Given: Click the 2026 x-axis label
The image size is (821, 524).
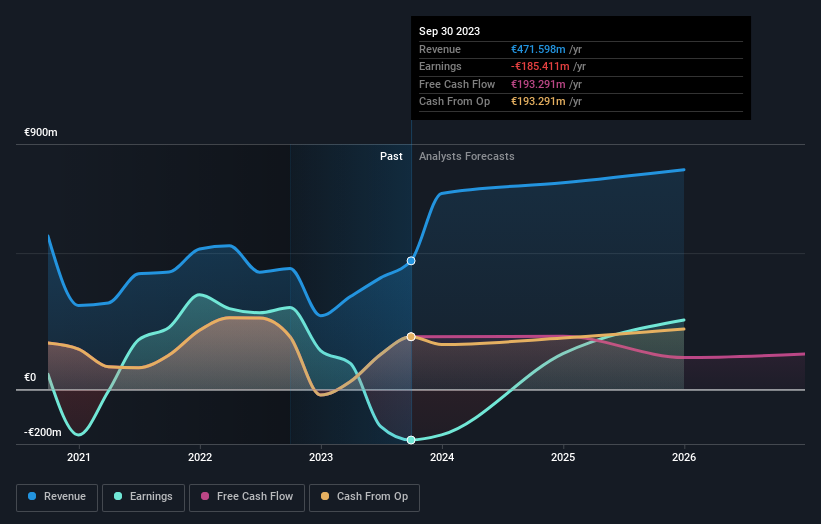Looking at the screenshot, I should [x=684, y=458].
